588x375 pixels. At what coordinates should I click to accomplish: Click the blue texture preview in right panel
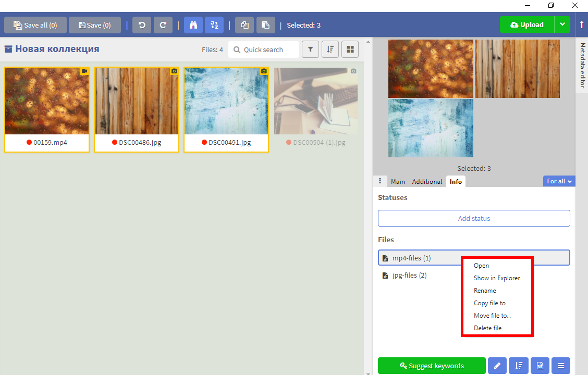pyautogui.click(x=431, y=128)
